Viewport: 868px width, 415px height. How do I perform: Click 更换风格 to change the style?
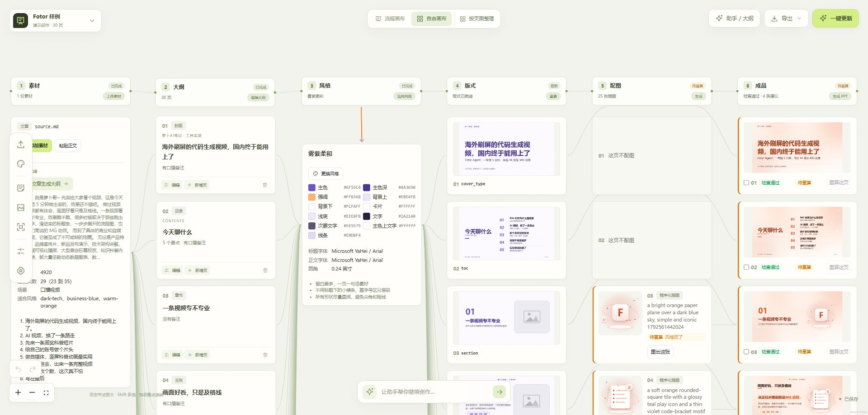pos(325,173)
